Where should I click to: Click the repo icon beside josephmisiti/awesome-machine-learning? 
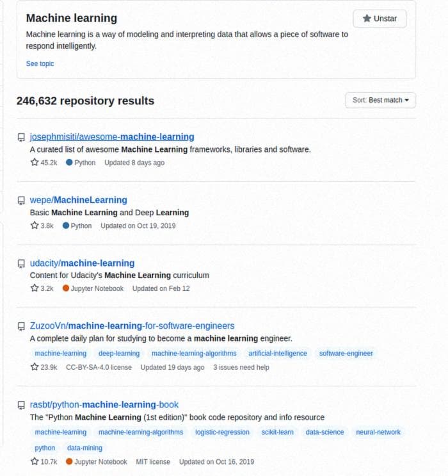21,138
